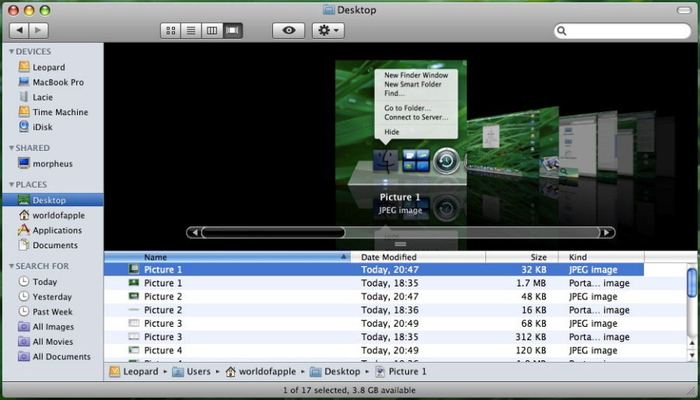Open the Action gear dropdown menu
This screenshot has width=700, height=400.
(x=328, y=30)
